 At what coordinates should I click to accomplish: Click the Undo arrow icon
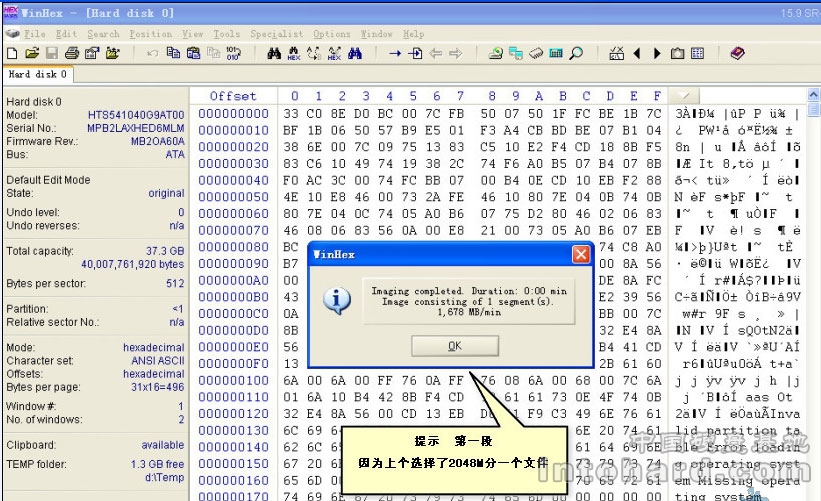(x=153, y=53)
